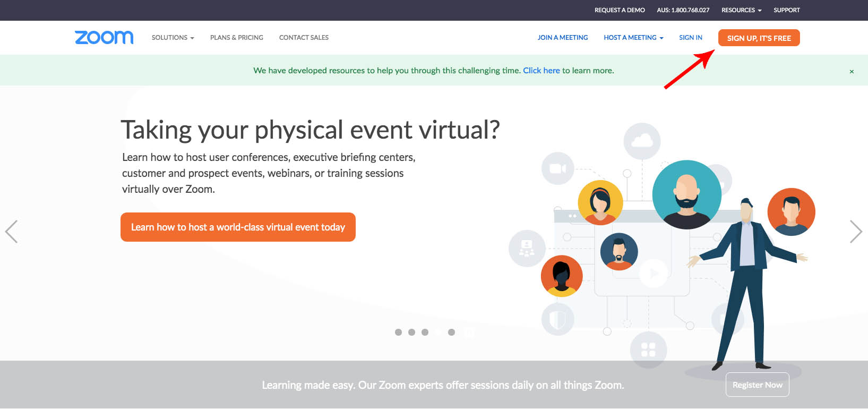Screen dimensions: 868x409
Task: Click the AUS phone number 1.800.768.027
Action: [x=683, y=10]
